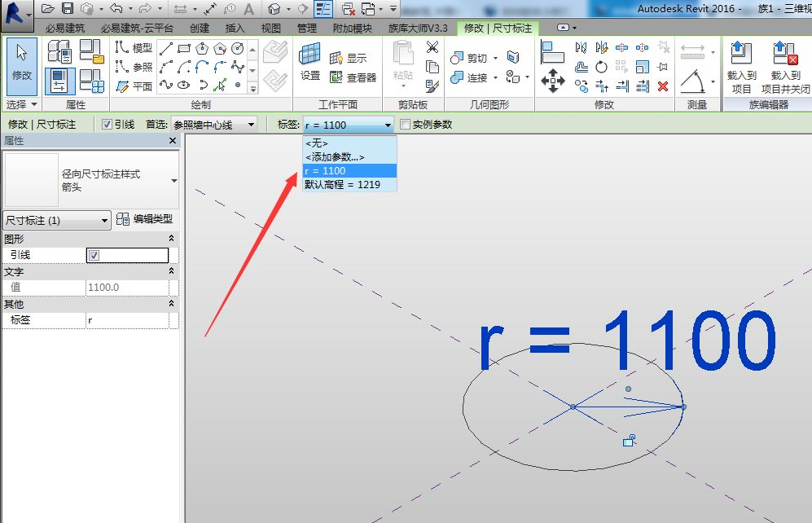The width and height of the screenshot is (812, 523).
Task: Click the Save icon in quick access toolbar
Action: (x=67, y=9)
